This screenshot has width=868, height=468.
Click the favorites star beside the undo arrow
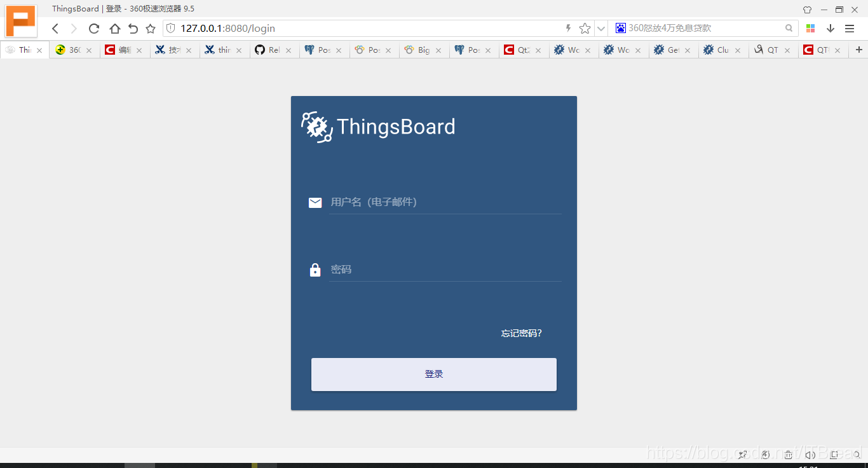(151, 29)
